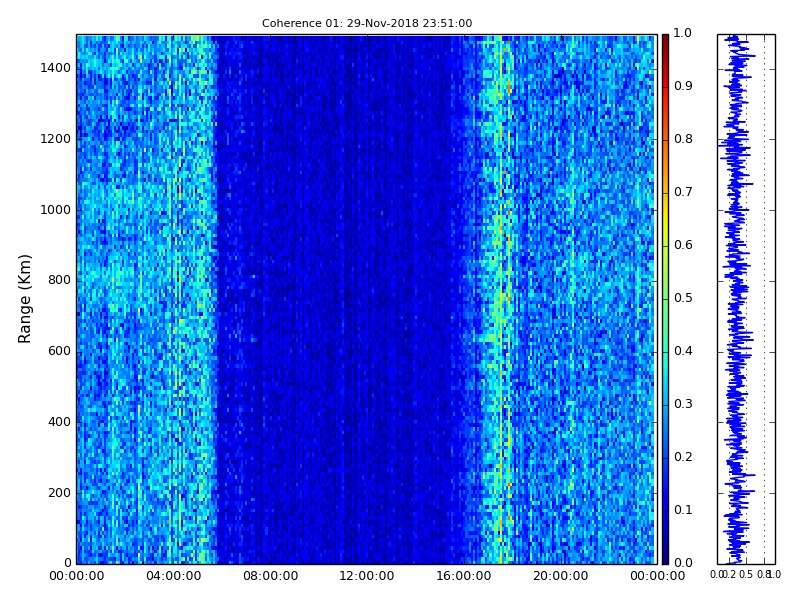This screenshot has height=600, width=800.
Task: Click the 12:00:00 time axis label
Action: click(367, 576)
